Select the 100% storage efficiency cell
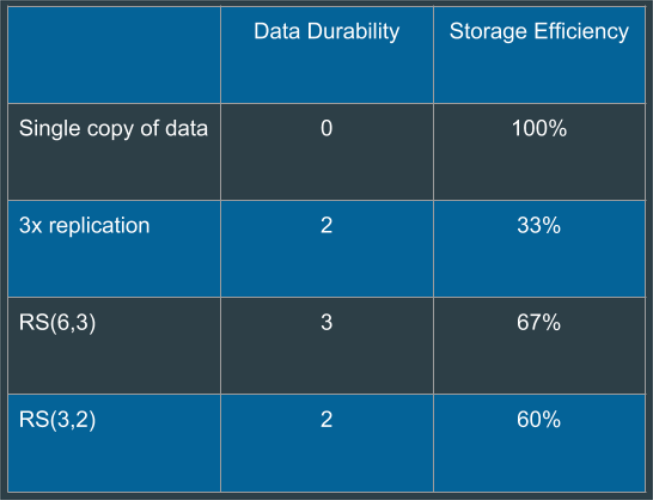This screenshot has width=653, height=500. (539, 129)
